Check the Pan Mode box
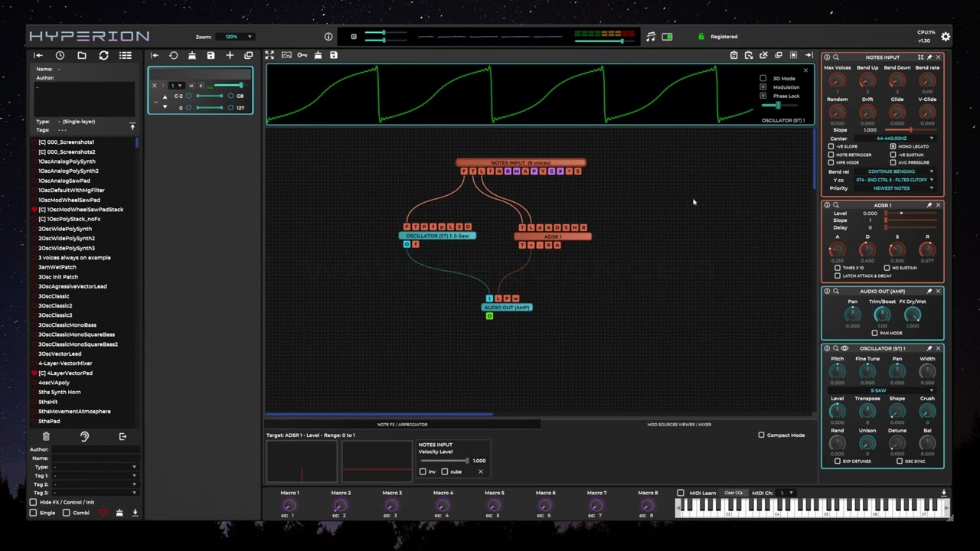Viewport: 980px width, 551px height. (875, 333)
